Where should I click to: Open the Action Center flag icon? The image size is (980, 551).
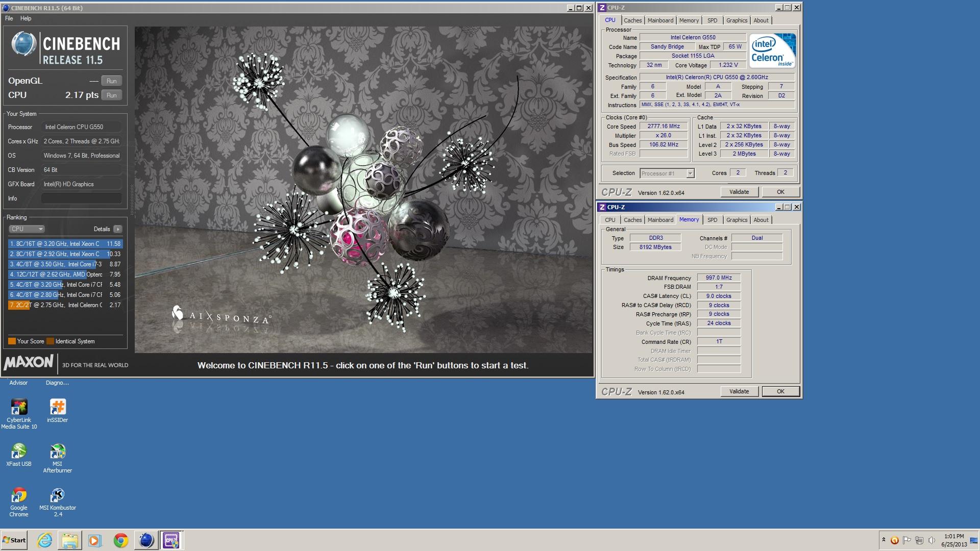pos(906,540)
